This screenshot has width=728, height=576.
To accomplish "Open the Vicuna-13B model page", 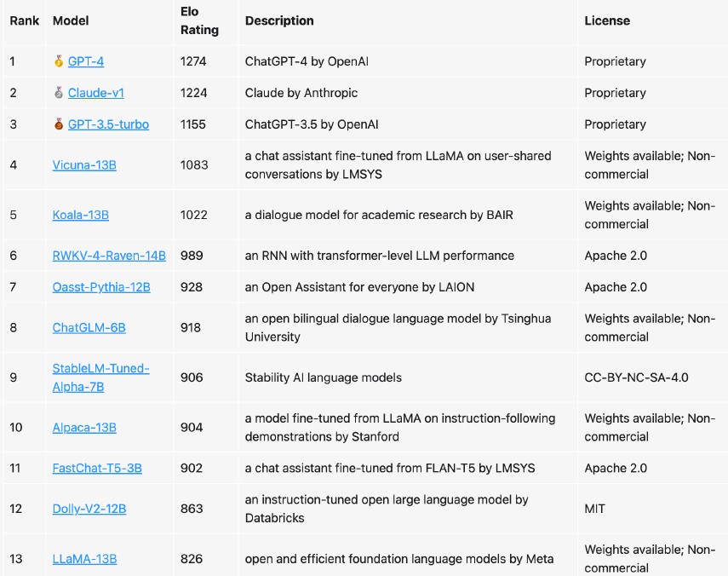I will click(x=84, y=165).
